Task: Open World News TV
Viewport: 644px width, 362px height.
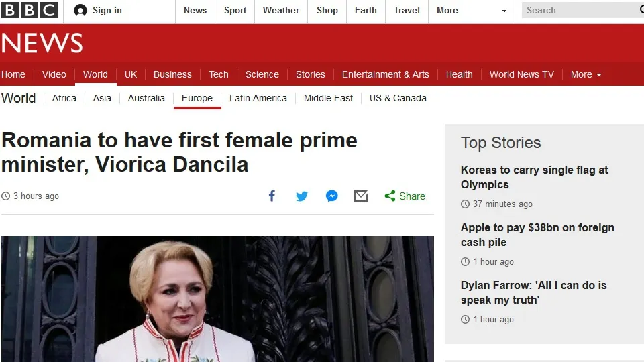Action: 522,74
